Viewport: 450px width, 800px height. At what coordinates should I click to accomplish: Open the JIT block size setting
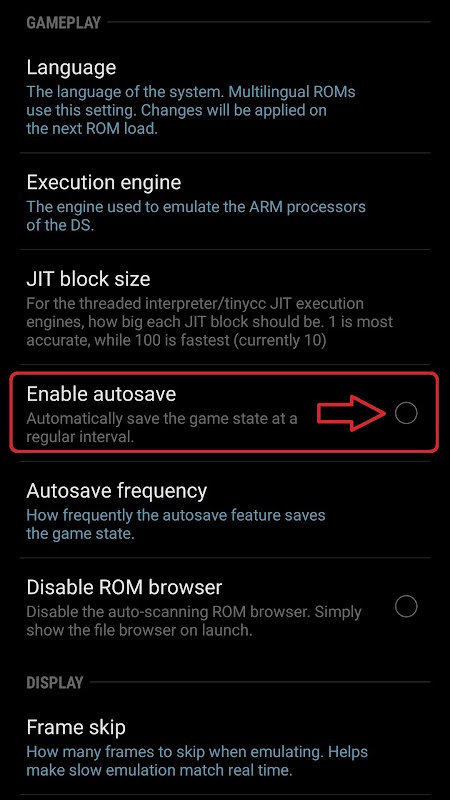click(225, 307)
